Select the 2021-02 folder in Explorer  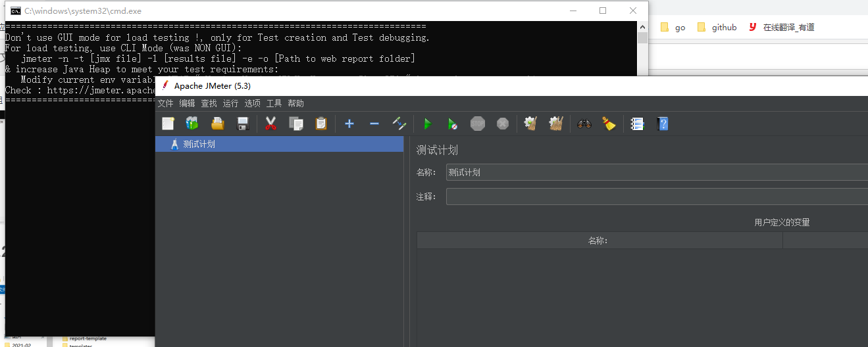coord(16,344)
